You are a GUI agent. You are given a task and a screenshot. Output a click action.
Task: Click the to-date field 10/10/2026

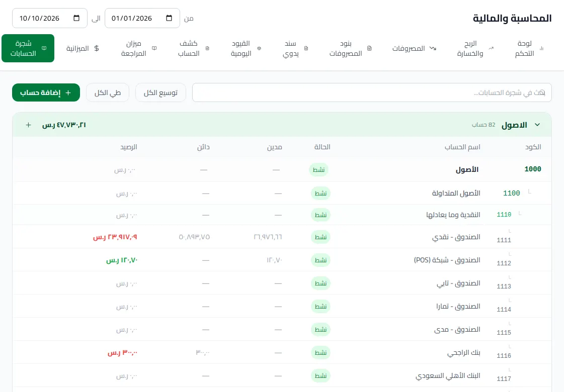click(50, 18)
